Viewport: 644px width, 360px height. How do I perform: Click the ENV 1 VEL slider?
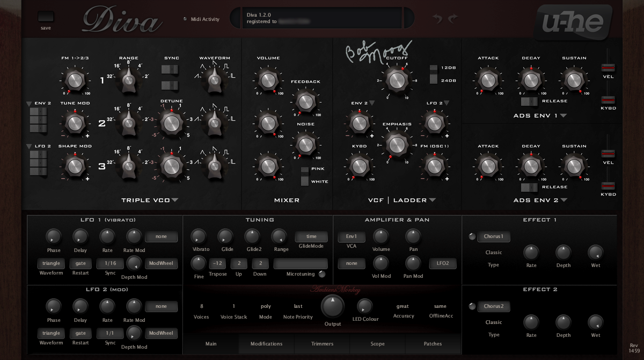point(608,67)
